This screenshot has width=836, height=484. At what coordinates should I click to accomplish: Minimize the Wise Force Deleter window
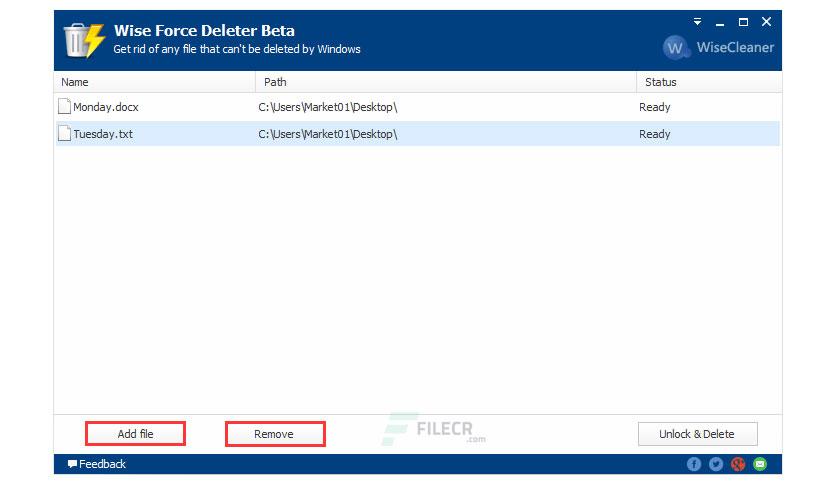coord(720,22)
